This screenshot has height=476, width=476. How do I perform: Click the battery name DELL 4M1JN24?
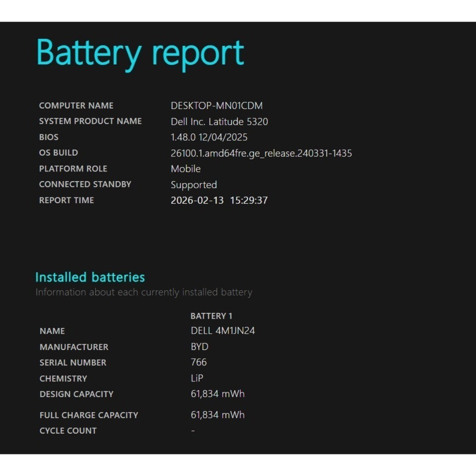223,331
